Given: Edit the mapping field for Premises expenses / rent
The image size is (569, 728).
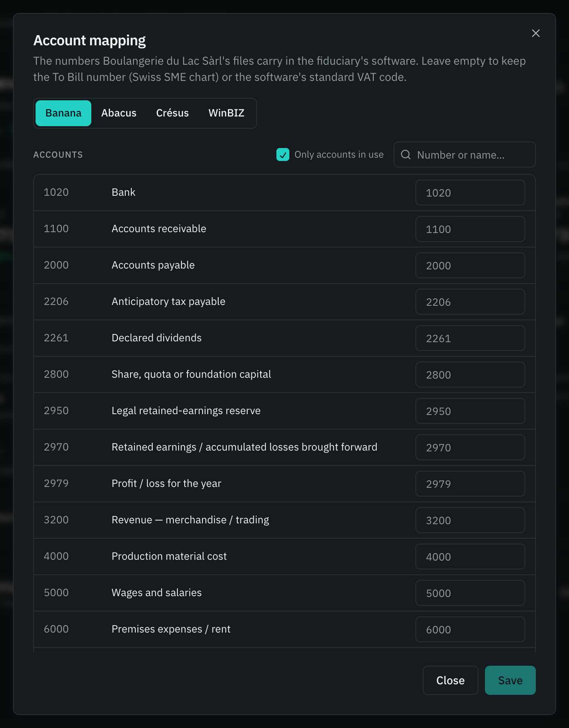Looking at the screenshot, I should click(x=470, y=629).
